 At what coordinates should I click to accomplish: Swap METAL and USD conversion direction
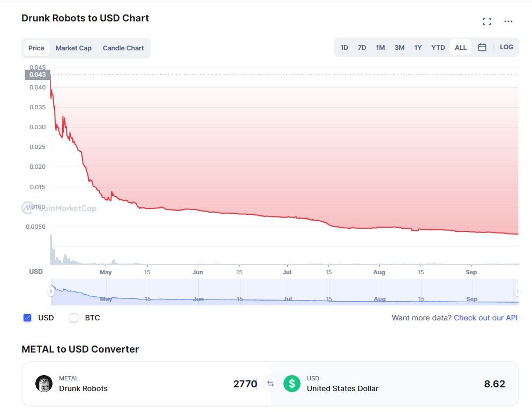coord(271,384)
